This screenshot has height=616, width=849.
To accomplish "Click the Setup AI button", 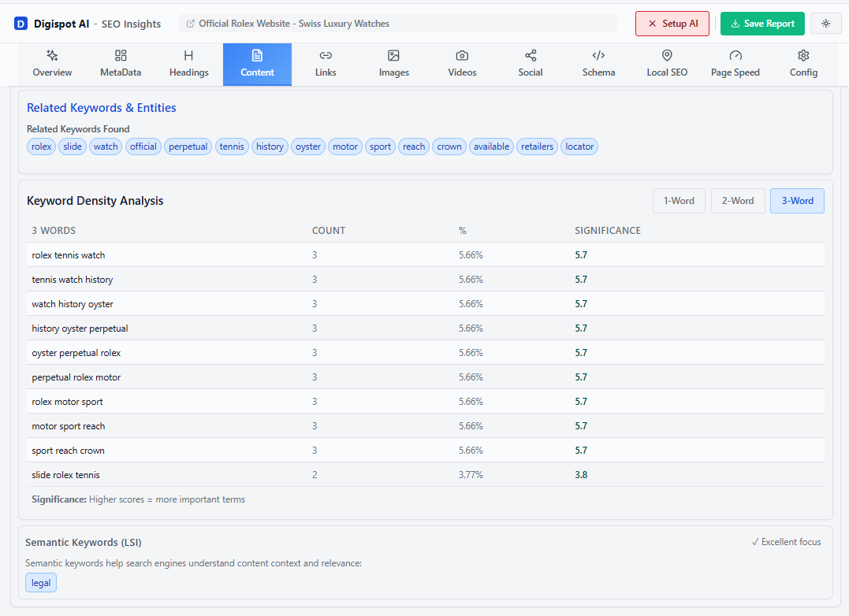I will click(x=672, y=23).
